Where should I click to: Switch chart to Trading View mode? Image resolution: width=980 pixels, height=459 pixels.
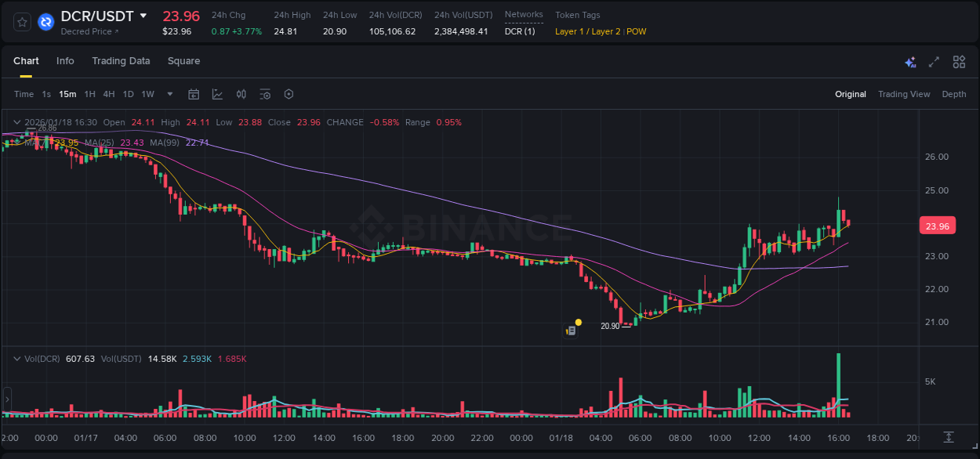point(904,94)
